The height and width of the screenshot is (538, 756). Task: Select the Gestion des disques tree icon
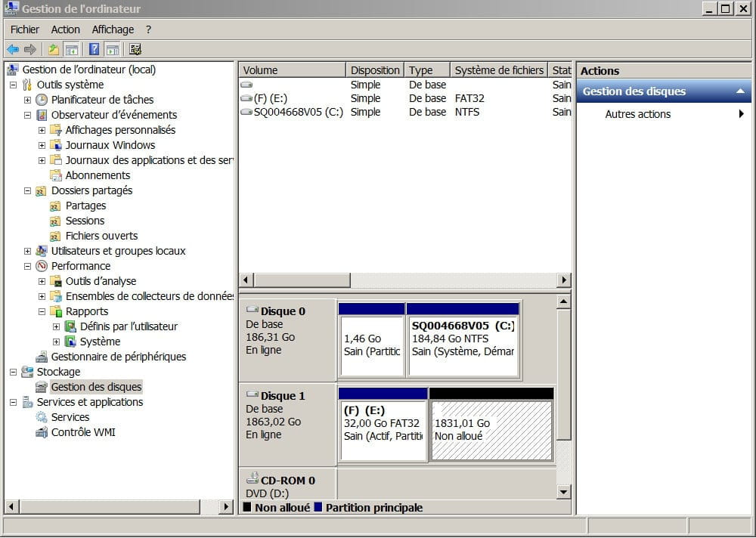42,387
